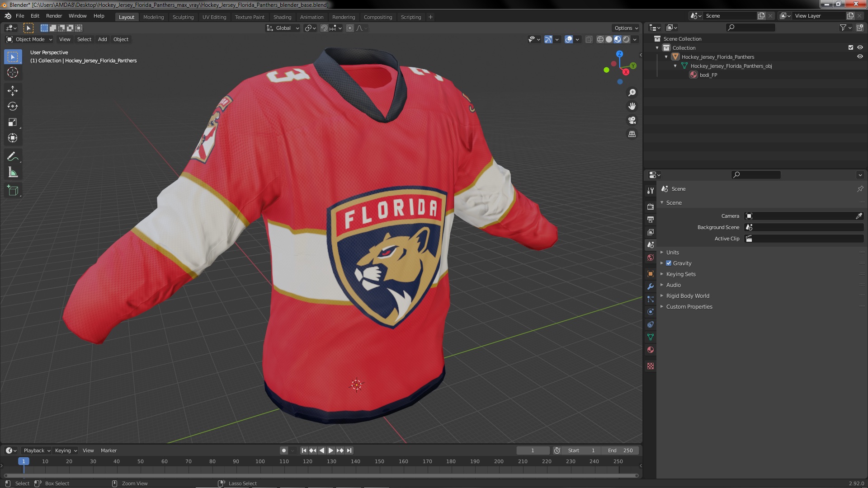
Task: Open the Options dropdown in viewport
Action: pyautogui.click(x=626, y=28)
